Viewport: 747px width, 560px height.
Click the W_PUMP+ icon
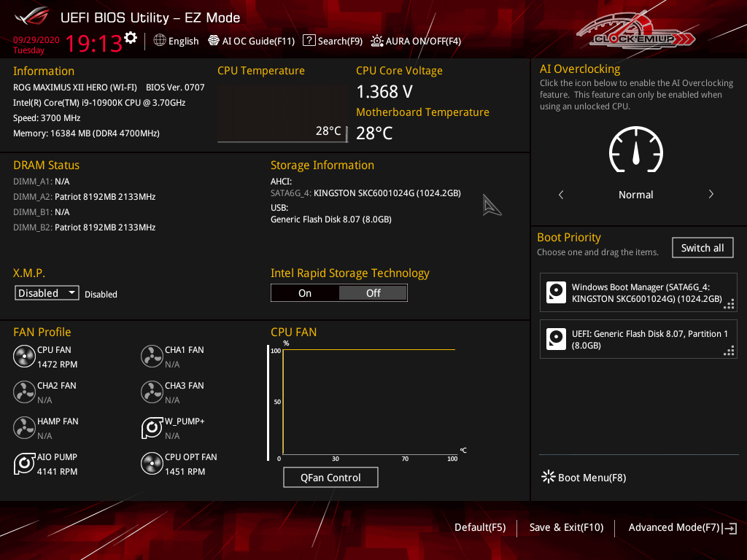pos(152,428)
